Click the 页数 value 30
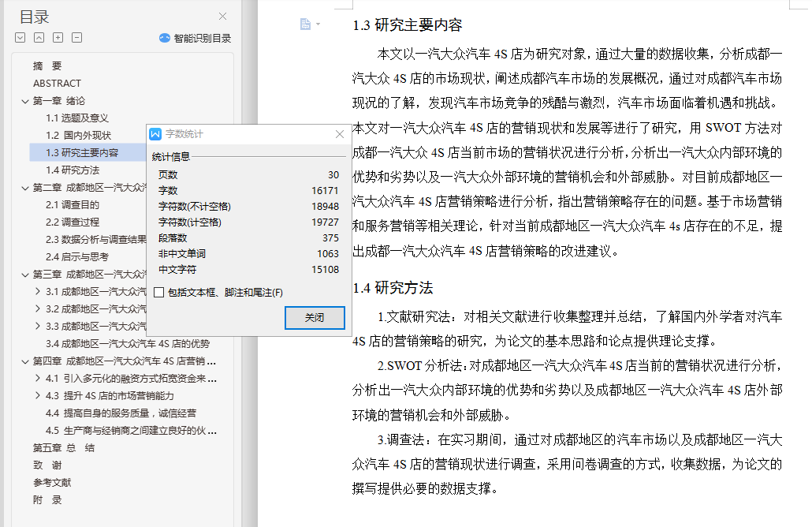The image size is (812, 527). pos(333,175)
